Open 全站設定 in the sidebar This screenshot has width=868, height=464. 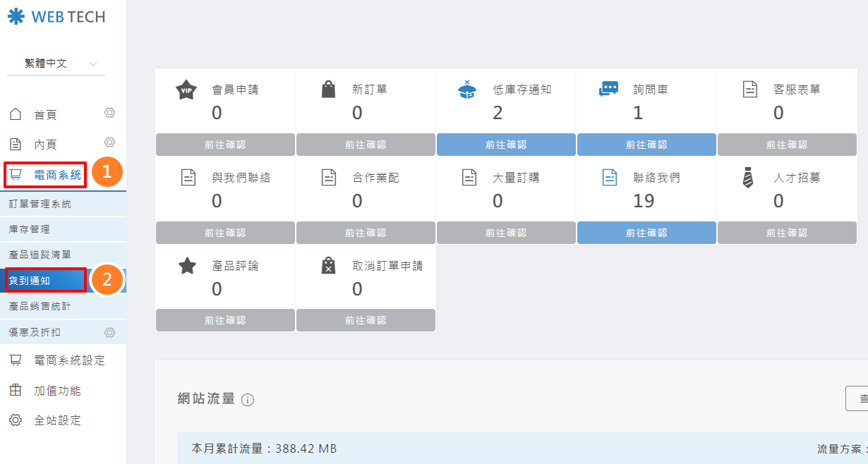click(x=57, y=420)
